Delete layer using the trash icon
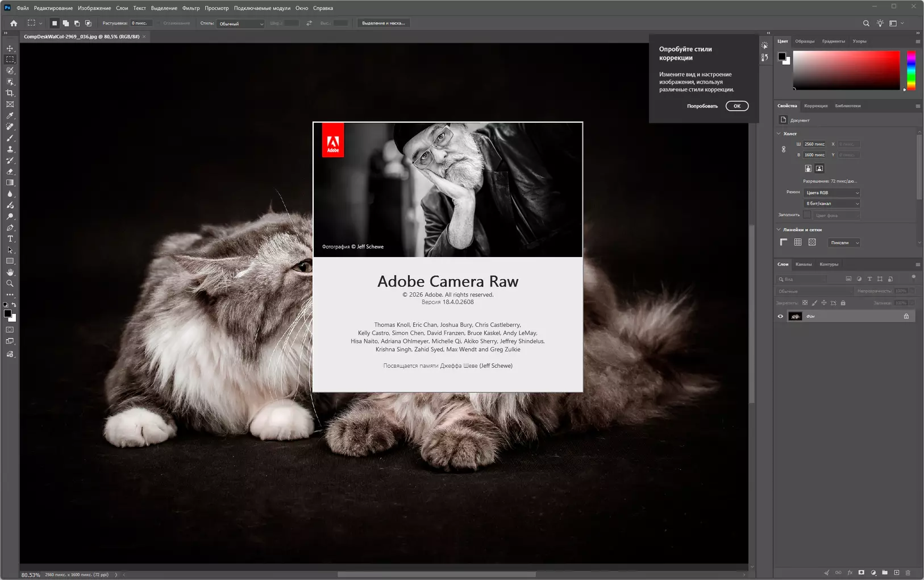 pyautogui.click(x=908, y=573)
